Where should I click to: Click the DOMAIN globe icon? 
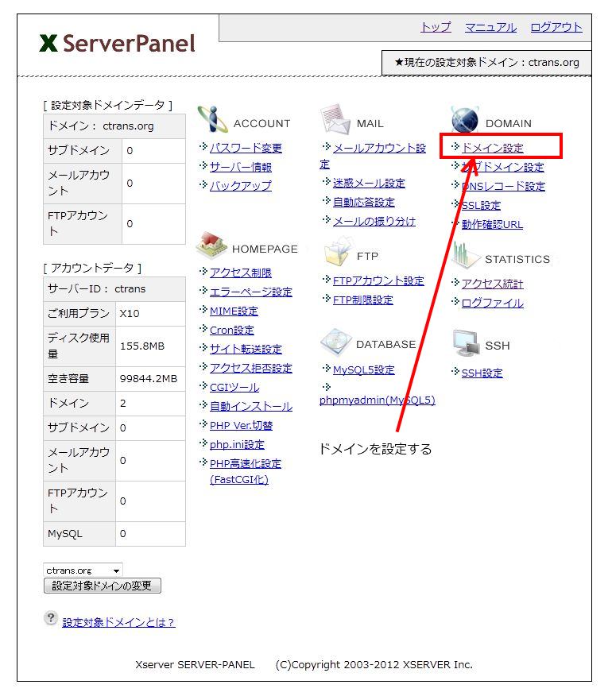tap(465, 119)
